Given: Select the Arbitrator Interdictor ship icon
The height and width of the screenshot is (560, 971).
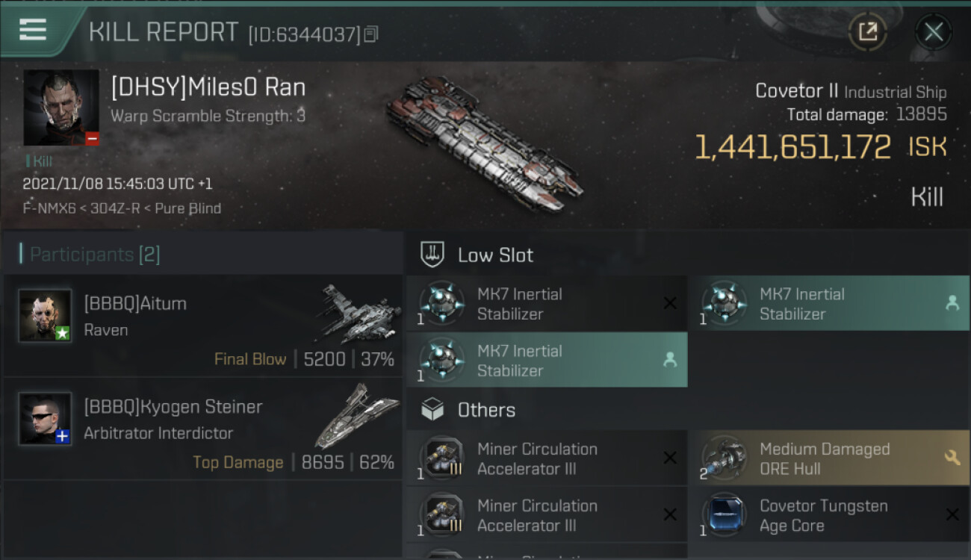Looking at the screenshot, I should 357,414.
